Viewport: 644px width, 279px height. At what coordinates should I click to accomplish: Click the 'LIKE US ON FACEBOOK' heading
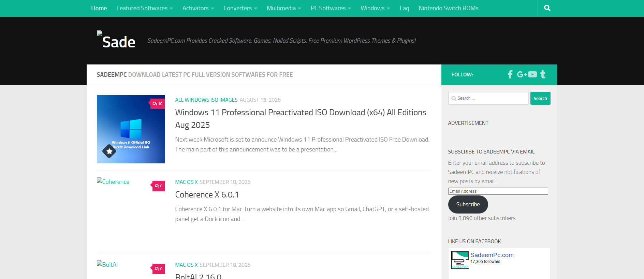(x=474, y=241)
